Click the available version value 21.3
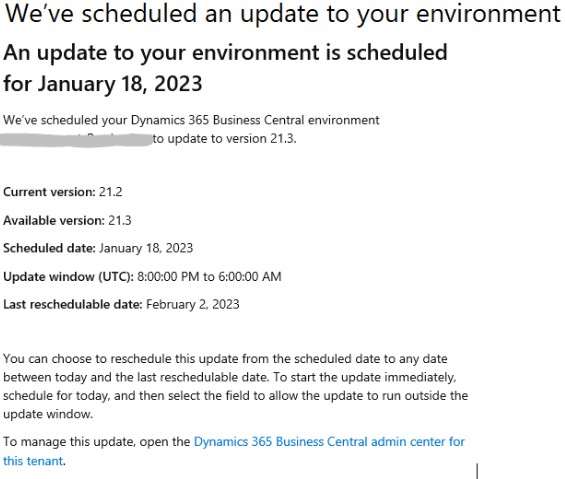 tap(120, 220)
